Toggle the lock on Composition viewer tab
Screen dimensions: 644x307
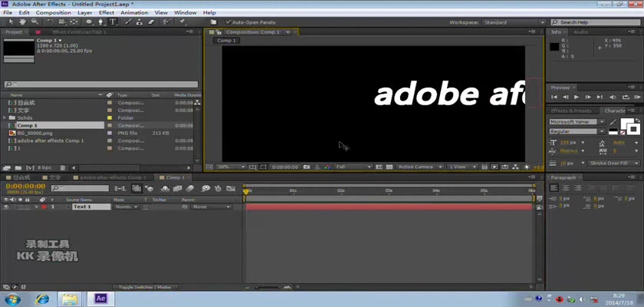219,32
